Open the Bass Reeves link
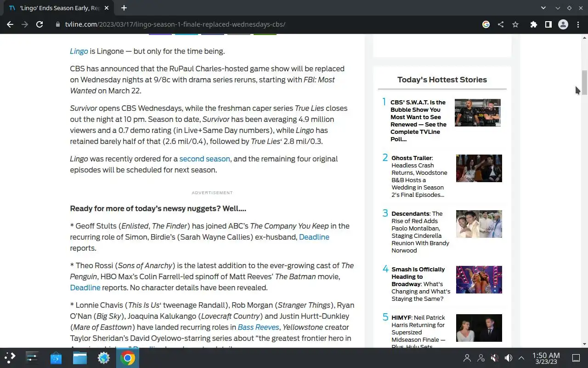 [x=258, y=327]
